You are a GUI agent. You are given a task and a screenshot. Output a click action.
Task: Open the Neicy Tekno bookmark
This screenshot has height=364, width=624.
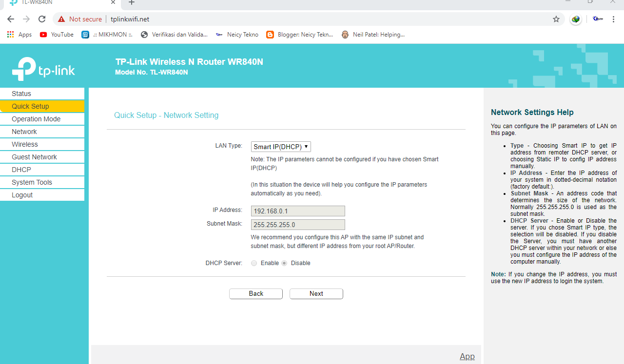tap(237, 35)
